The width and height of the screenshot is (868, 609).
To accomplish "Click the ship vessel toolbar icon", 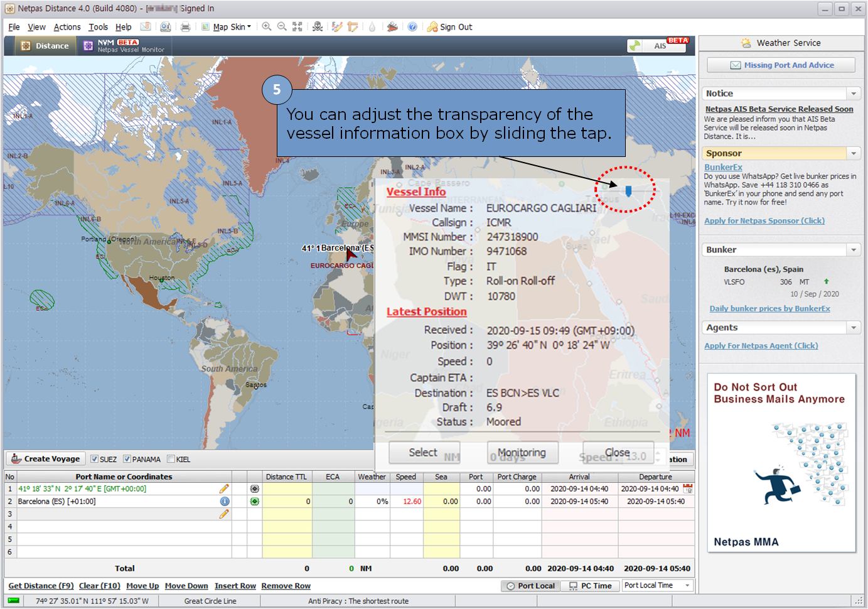I will pyautogui.click(x=392, y=26).
